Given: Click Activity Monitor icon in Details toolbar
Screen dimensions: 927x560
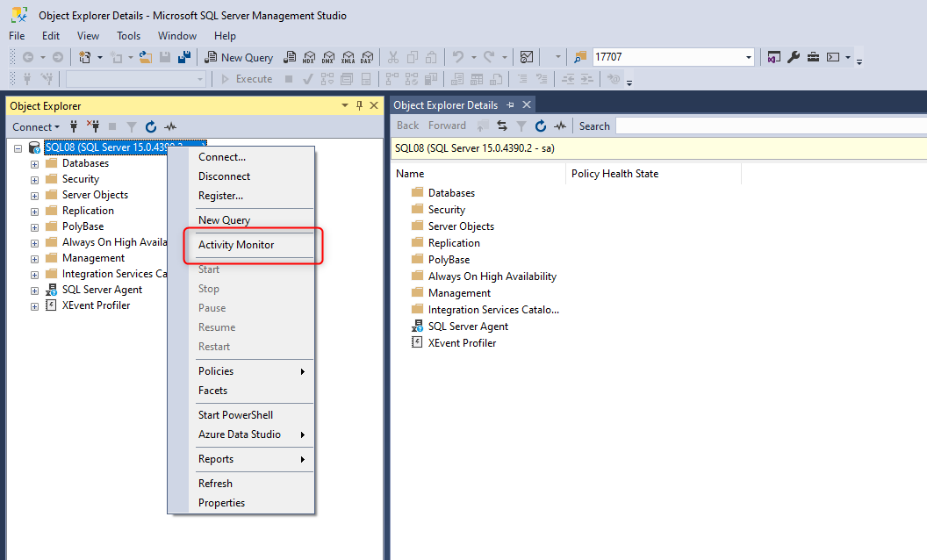Looking at the screenshot, I should click(560, 126).
